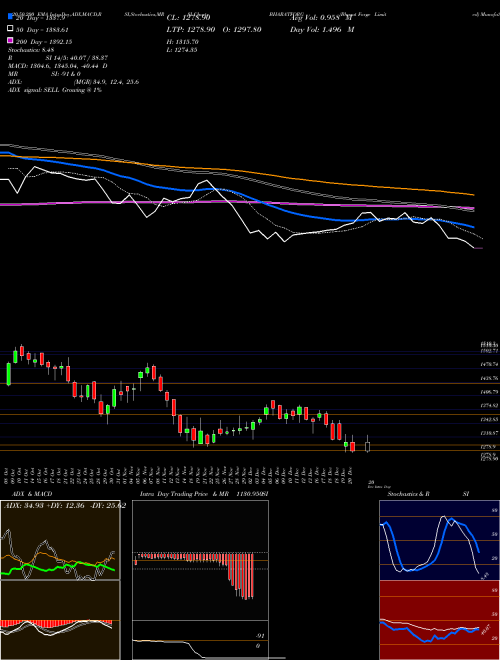Click the 'Stochastics & R SI' panel title
This screenshot has width=500, height=660.
tap(428, 494)
